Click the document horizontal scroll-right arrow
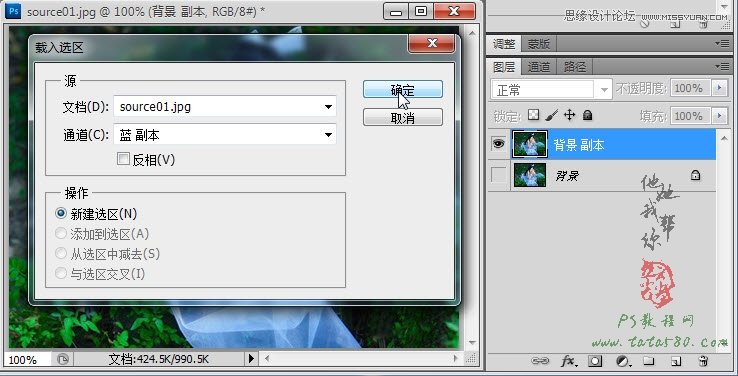This screenshot has width=738, height=376. tap(455, 359)
